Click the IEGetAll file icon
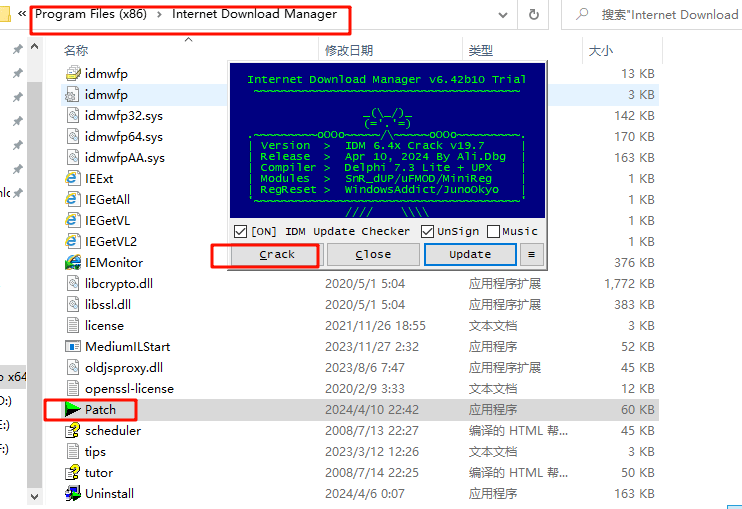This screenshot has width=742, height=509. pyautogui.click(x=72, y=200)
